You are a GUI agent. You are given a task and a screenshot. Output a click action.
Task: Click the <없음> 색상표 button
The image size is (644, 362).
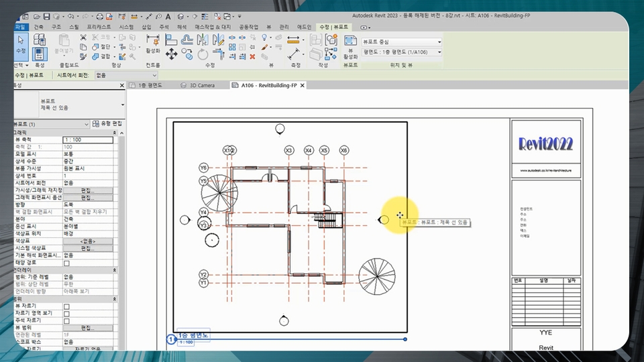(88, 241)
